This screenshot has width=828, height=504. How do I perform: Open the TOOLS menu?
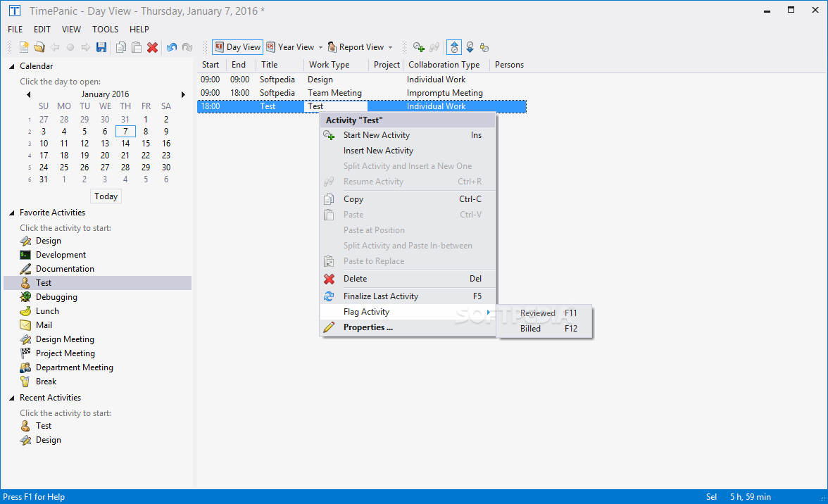(x=105, y=30)
